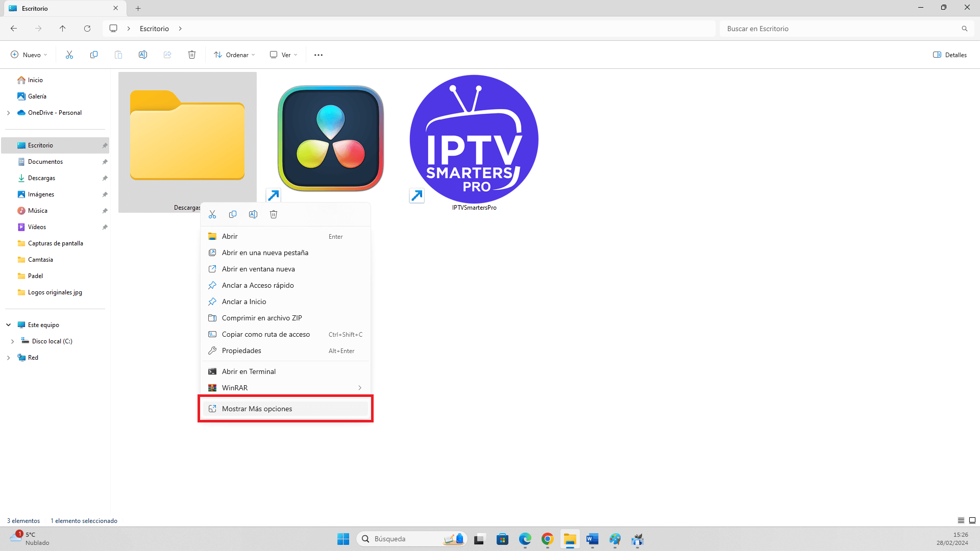Image resolution: width=980 pixels, height=551 pixels.
Task: Collapse Este equipo tree node
Action: 8,325
